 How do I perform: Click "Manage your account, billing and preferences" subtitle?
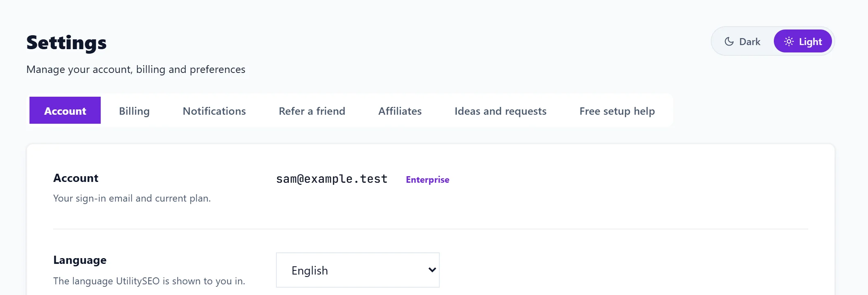pos(136,69)
